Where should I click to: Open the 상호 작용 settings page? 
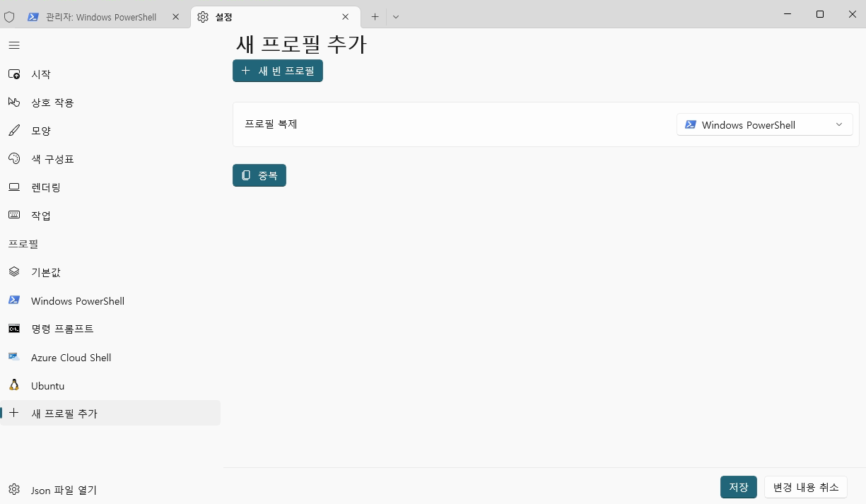(x=110, y=102)
